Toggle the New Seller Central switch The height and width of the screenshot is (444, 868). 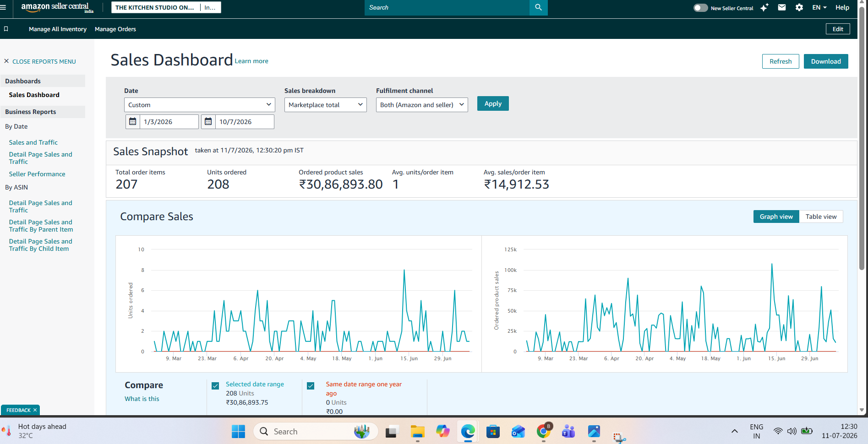tap(700, 8)
